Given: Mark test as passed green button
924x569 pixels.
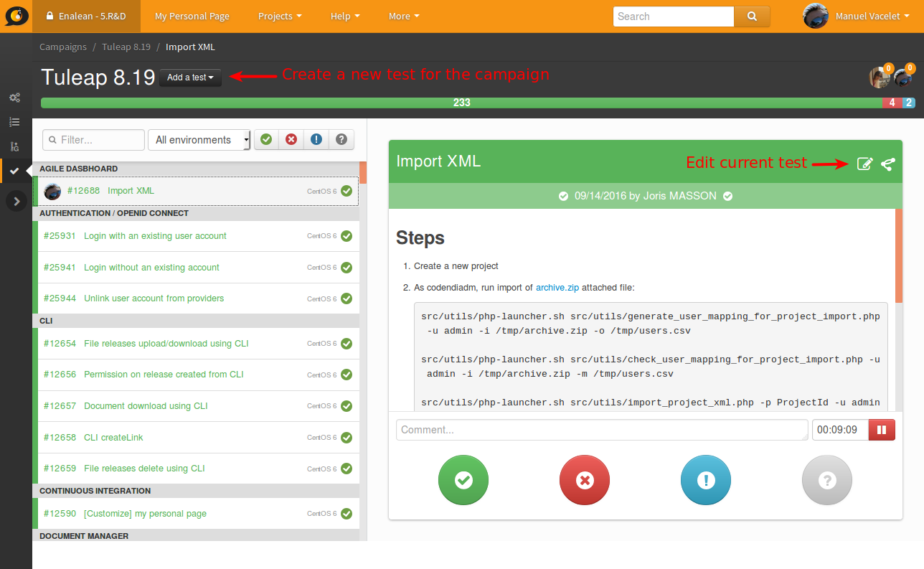Looking at the screenshot, I should pyautogui.click(x=463, y=480).
